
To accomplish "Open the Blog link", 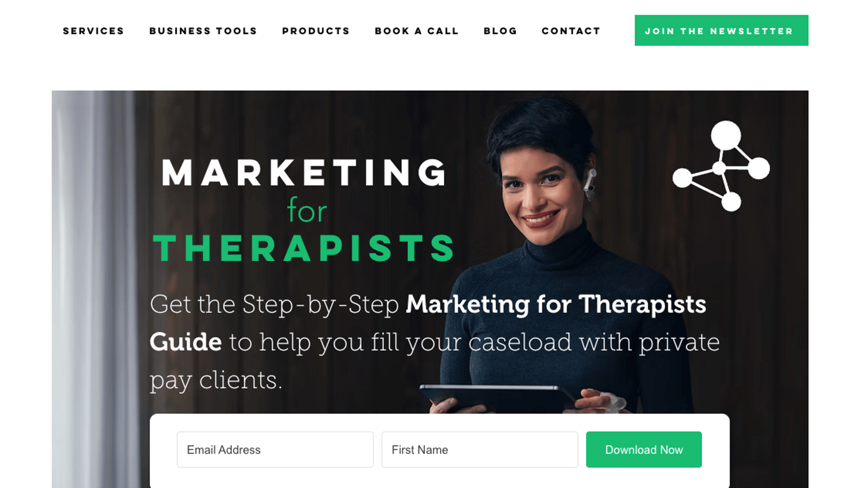I will [500, 31].
